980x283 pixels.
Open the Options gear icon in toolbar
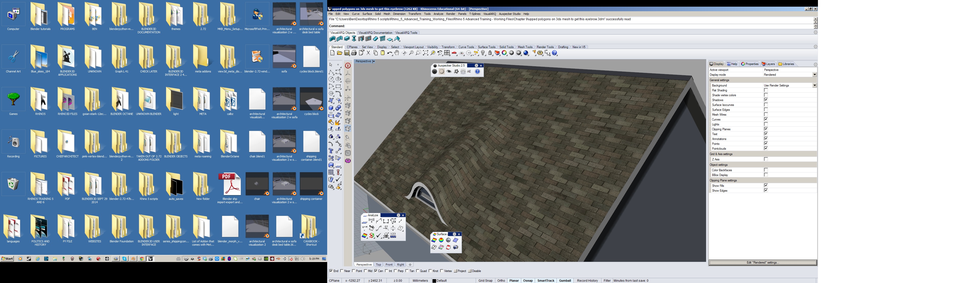(x=540, y=53)
